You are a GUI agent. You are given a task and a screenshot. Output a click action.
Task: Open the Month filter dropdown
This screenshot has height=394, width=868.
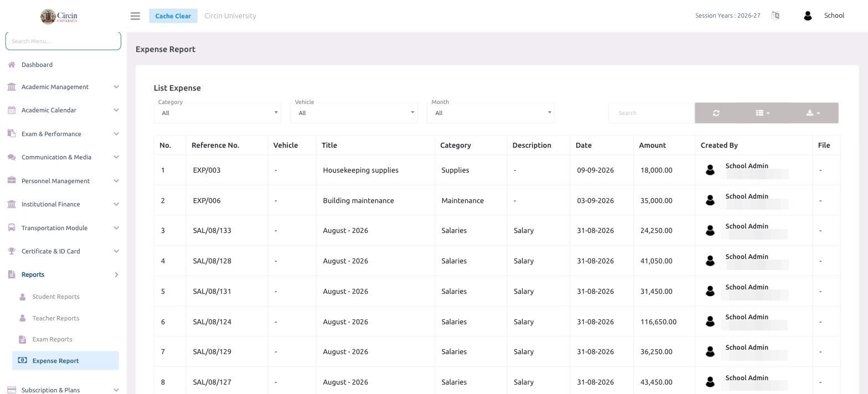click(491, 113)
